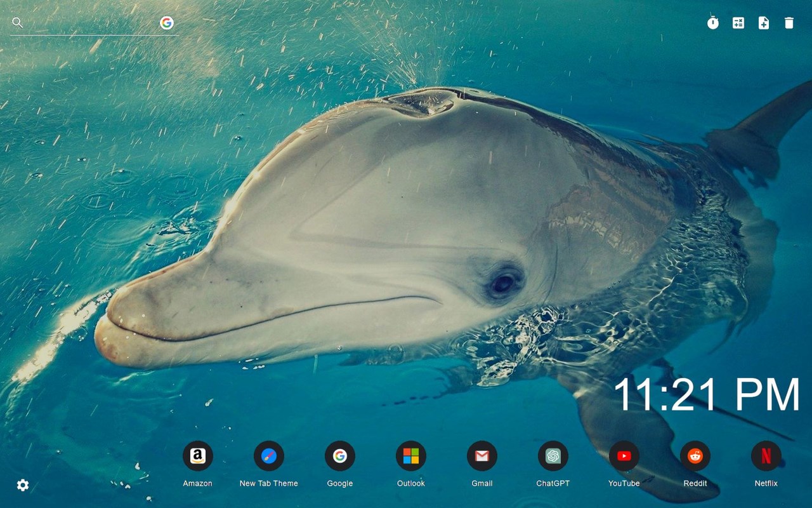812x508 pixels.
Task: Click the magnifying glass search icon
Action: (18, 23)
